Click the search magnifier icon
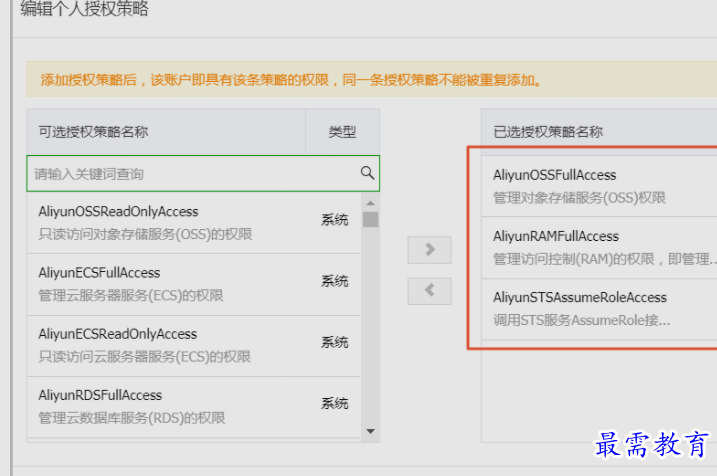717x476 pixels. [x=367, y=173]
